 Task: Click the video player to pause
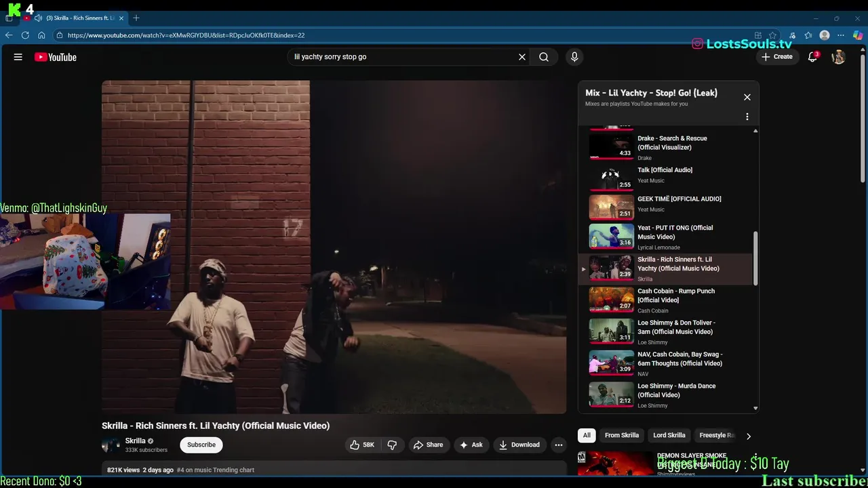[334, 247]
